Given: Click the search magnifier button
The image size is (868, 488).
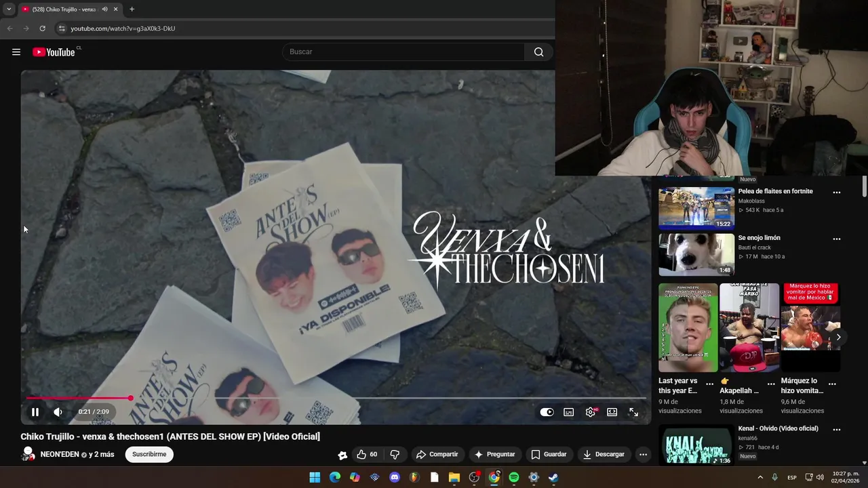Looking at the screenshot, I should pyautogui.click(x=538, y=52).
